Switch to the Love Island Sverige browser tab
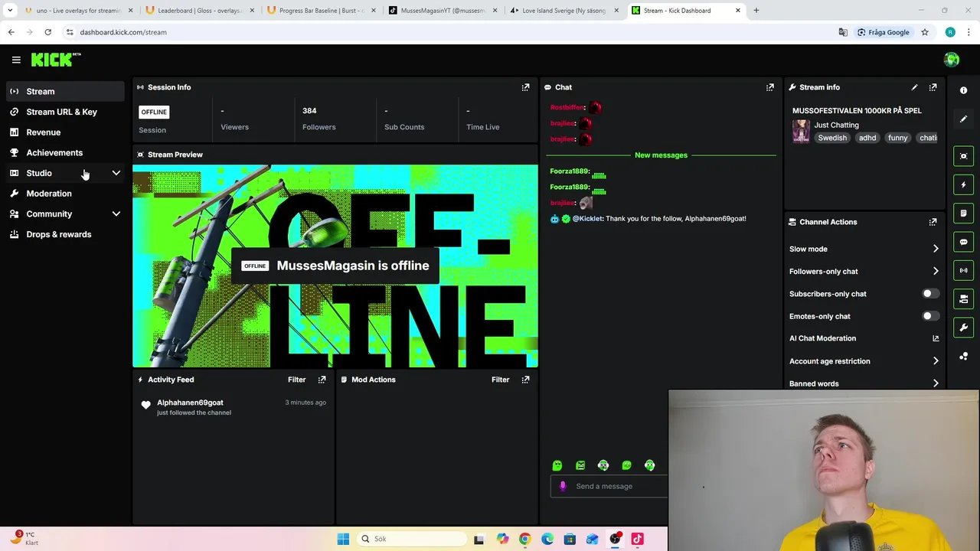The height and width of the screenshot is (551, 980). click(563, 11)
